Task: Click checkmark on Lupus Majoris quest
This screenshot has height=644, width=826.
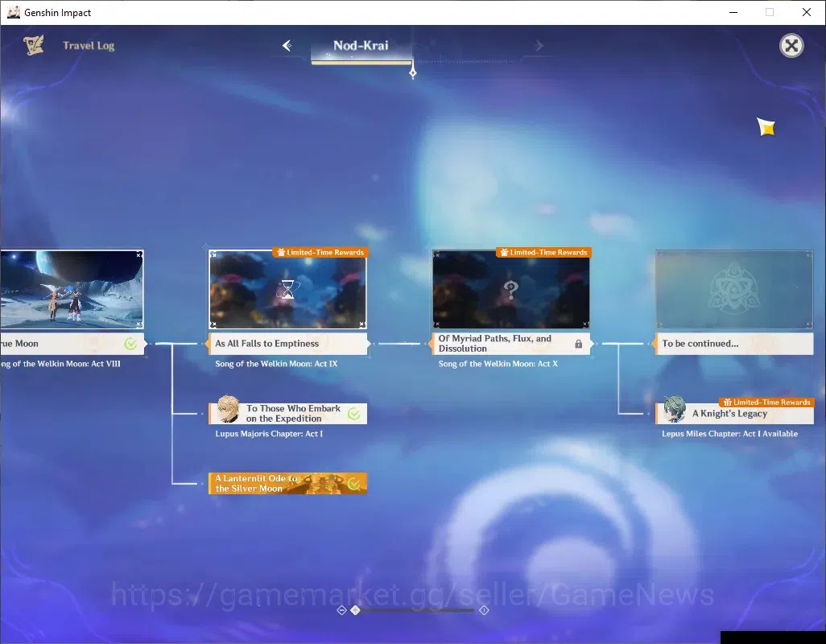Action: tap(354, 414)
